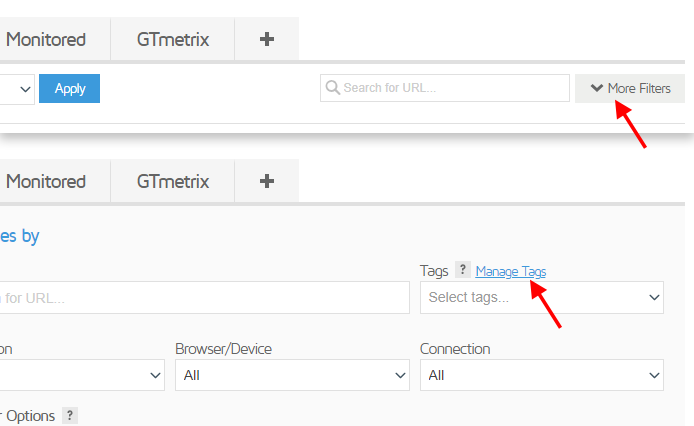Click the question mark help icon beside Tags
Viewport: 694px width, 426px height.
[463, 269]
